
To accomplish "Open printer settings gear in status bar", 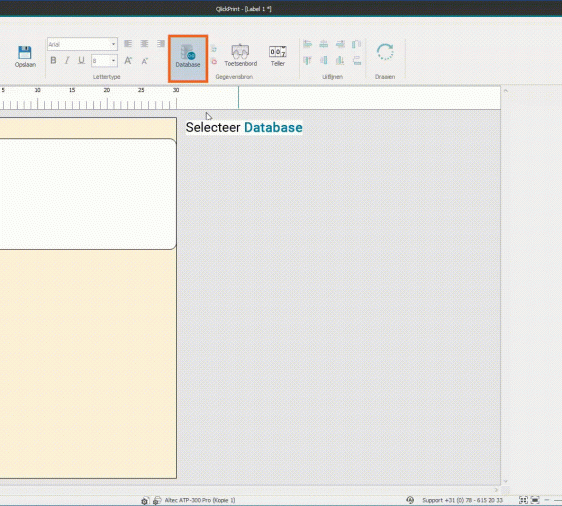I will (144, 501).
